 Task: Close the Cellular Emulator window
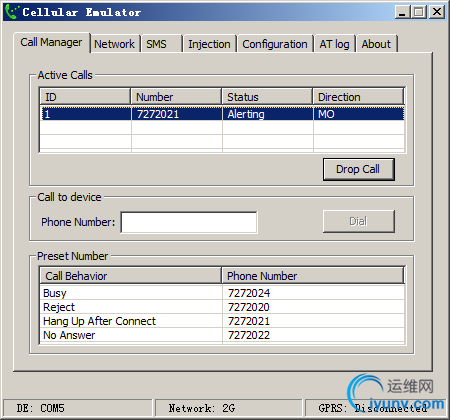437,12
